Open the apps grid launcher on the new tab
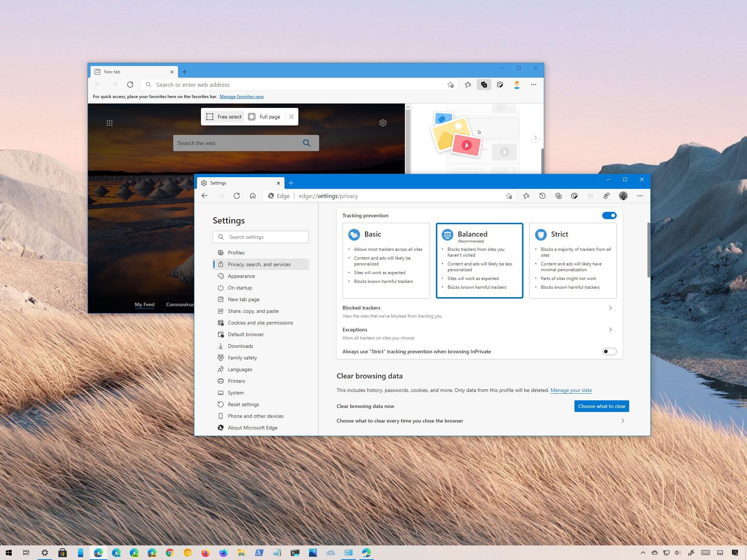Screen dimensions: 747x560 coord(109,123)
